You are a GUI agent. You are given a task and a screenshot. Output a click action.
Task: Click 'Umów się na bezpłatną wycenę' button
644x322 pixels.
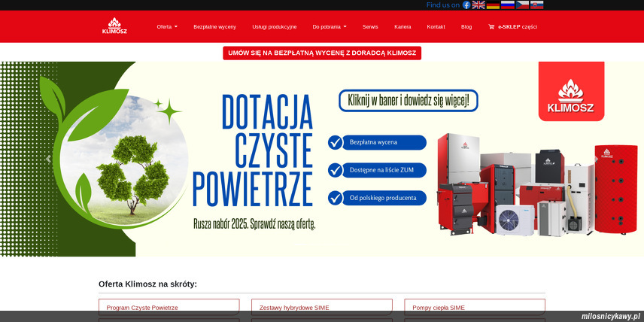pos(322,53)
